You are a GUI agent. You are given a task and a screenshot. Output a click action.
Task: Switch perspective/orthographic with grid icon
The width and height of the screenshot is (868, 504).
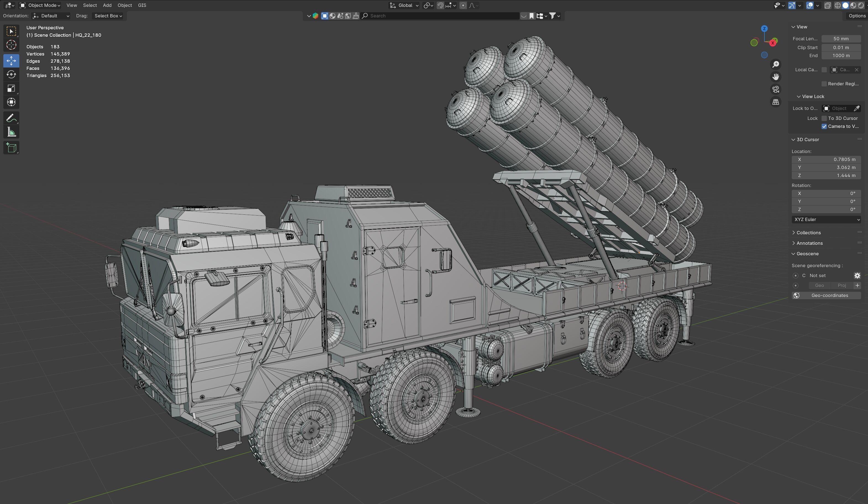click(775, 102)
